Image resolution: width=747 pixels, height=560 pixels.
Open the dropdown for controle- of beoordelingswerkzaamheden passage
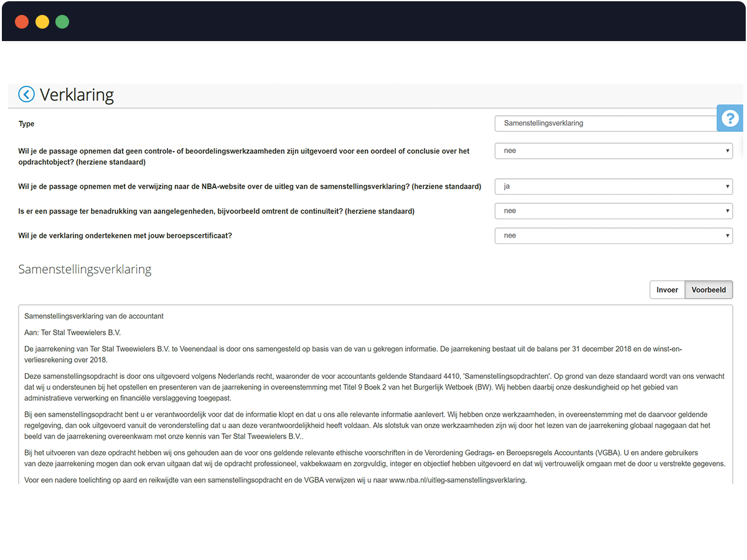click(613, 151)
